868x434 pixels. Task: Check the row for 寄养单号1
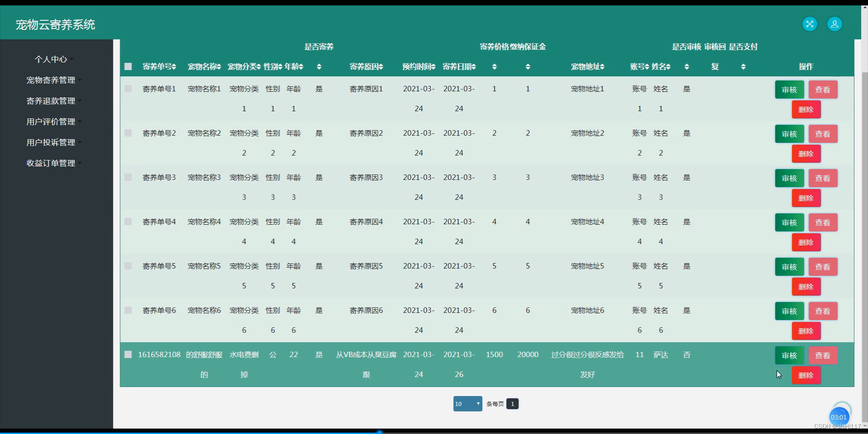tap(128, 89)
